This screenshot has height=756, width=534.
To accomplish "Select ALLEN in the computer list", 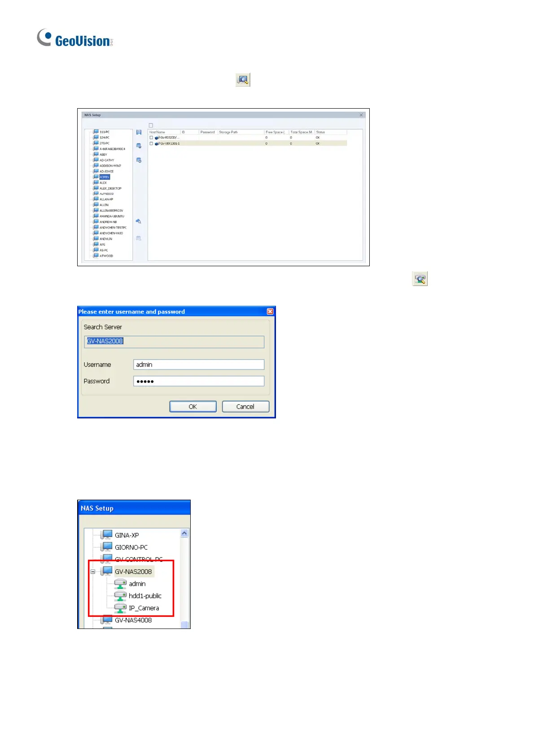I will [104, 205].
